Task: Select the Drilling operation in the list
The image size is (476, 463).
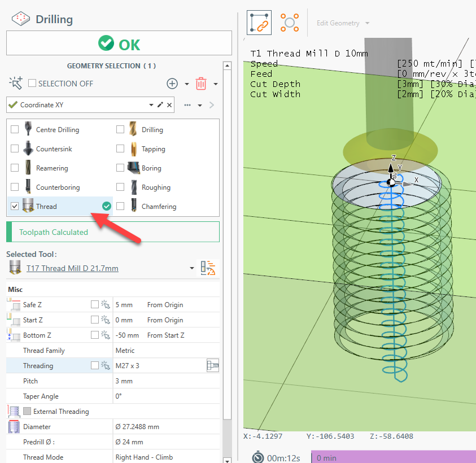Action: 152,130
